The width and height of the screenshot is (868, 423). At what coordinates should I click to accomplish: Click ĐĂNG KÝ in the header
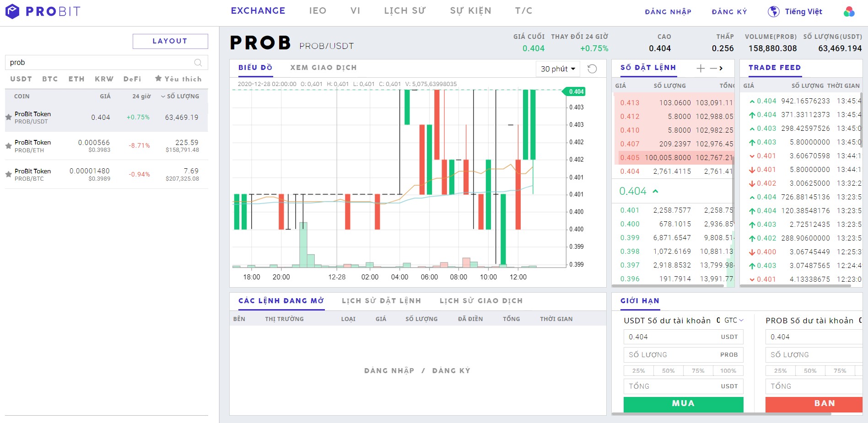[729, 11]
